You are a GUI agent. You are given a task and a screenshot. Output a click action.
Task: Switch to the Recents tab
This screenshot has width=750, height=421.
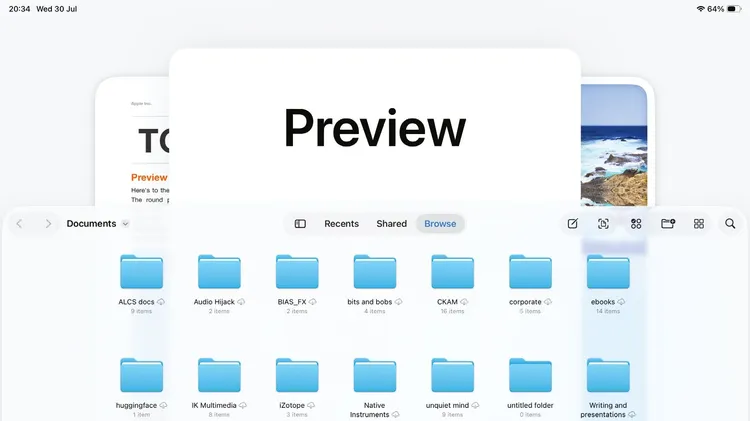point(342,223)
